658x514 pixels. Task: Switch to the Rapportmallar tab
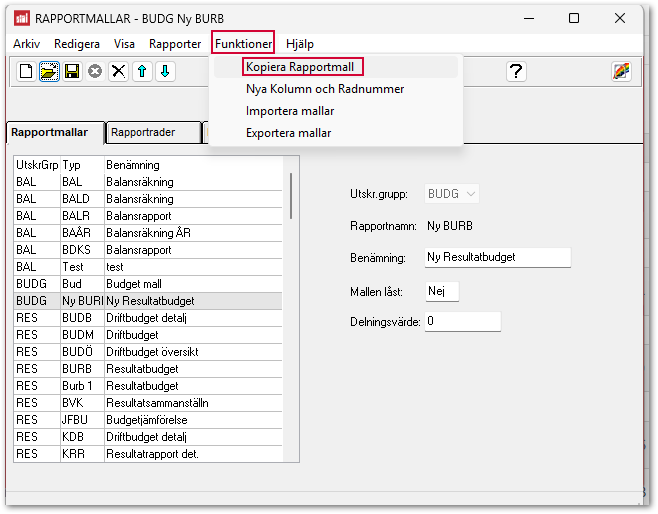click(55, 133)
